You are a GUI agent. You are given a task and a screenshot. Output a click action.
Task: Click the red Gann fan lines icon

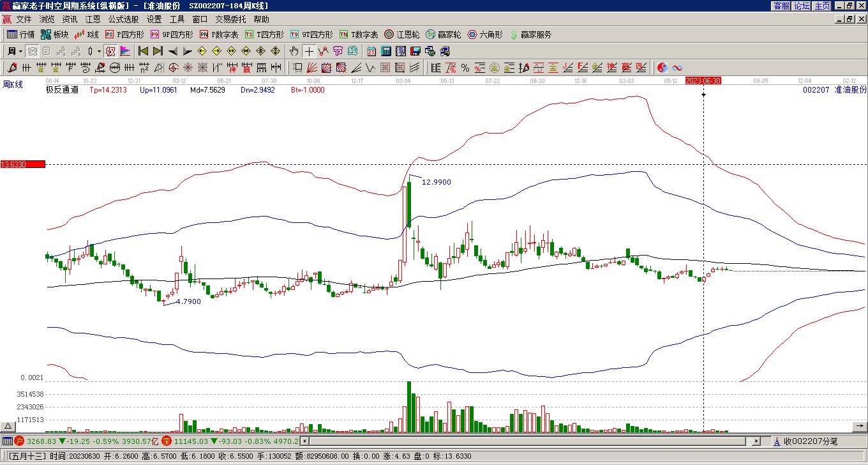(311, 68)
